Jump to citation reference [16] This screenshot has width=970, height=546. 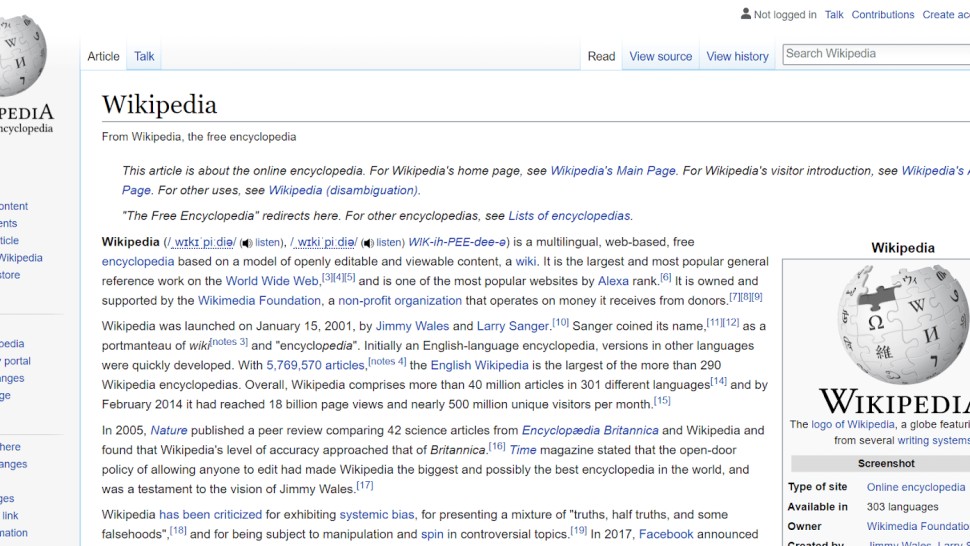(497, 446)
